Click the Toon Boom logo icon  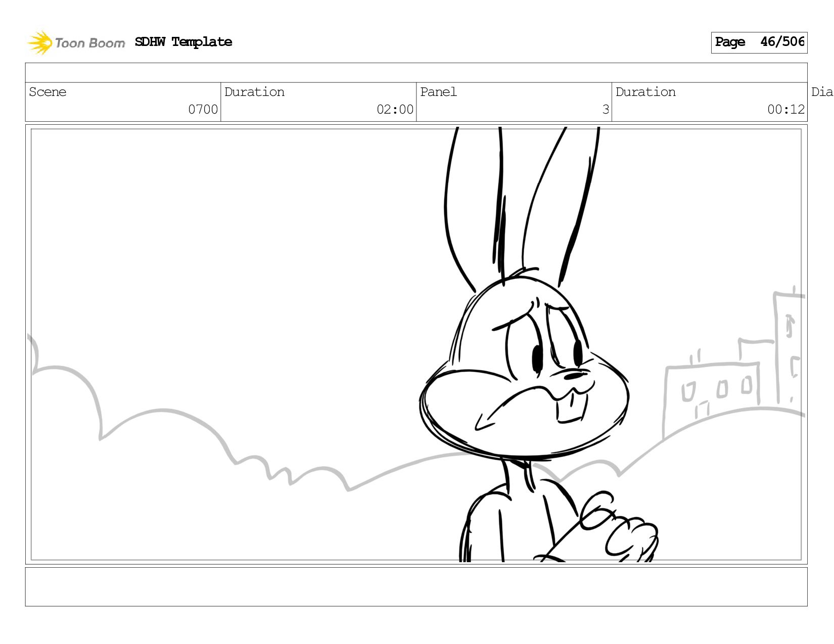[40, 42]
